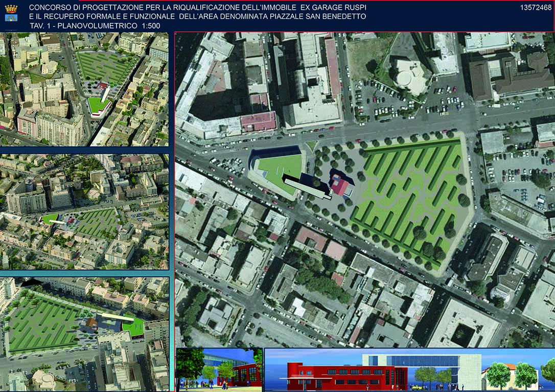Open the top aerial perspective view

pos(84,89)
